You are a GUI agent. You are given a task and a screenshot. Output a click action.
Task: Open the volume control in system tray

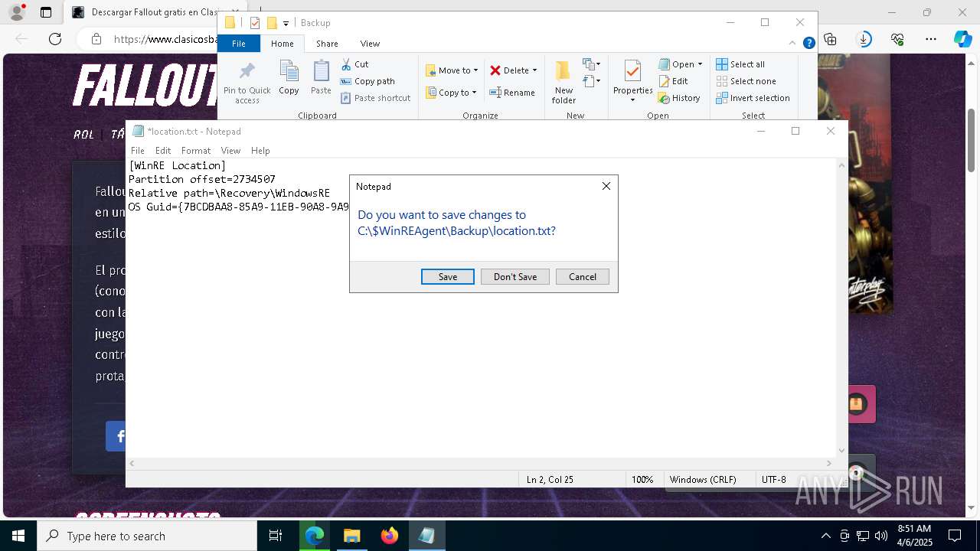[x=880, y=536]
